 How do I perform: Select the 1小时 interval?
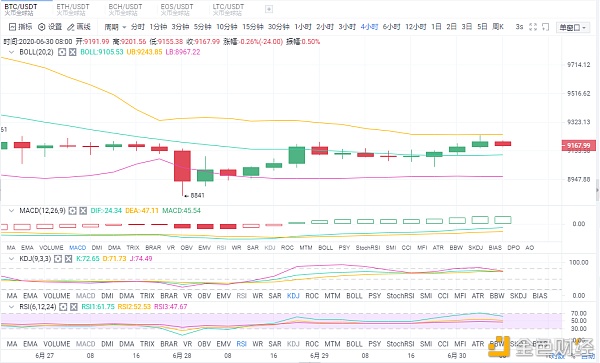pyautogui.click(x=303, y=27)
